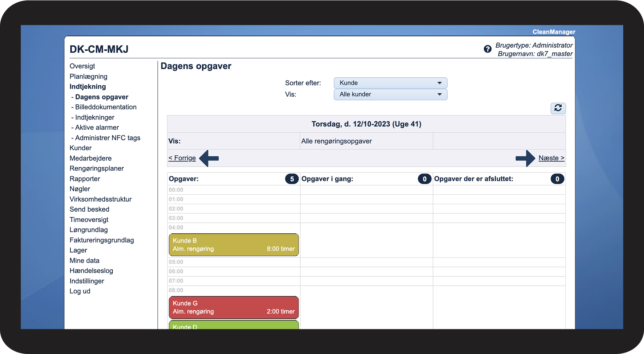This screenshot has width=644, height=354.
Task: Open Faktureringsgrundlag from the sidebar
Action: click(x=102, y=240)
